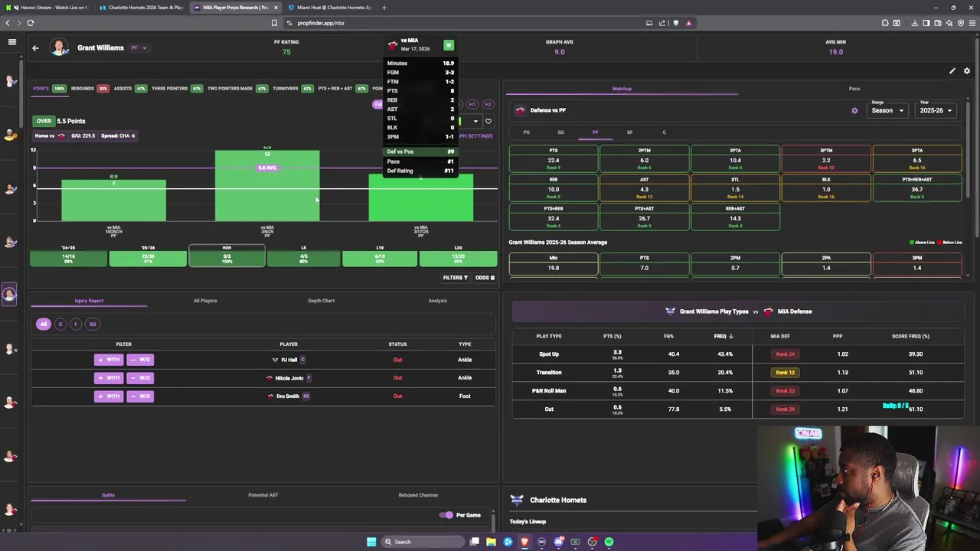980x551 pixels.
Task: Click WITH filter for Nikola Jovic
Action: point(109,378)
